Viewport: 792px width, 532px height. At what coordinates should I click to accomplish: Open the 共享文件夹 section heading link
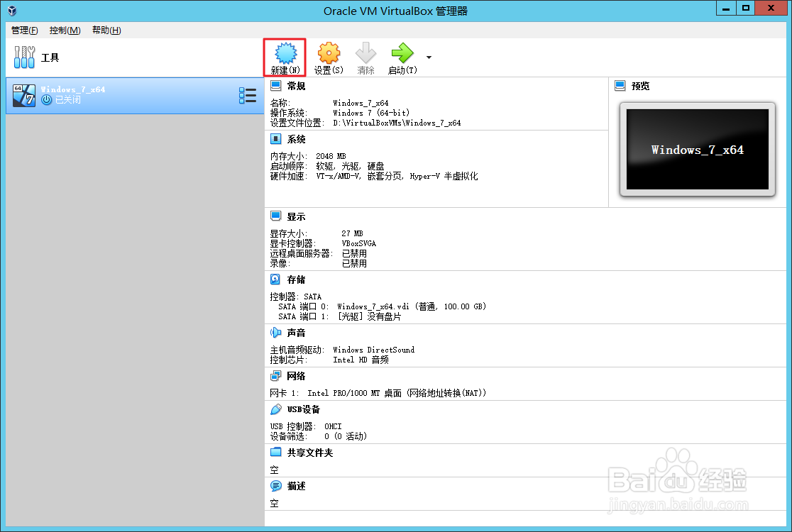point(310,453)
